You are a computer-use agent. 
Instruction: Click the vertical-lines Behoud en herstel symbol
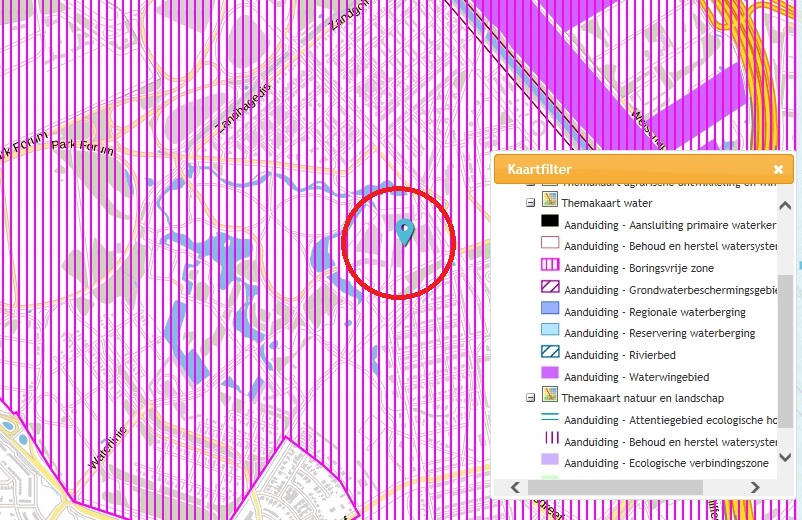(x=549, y=441)
